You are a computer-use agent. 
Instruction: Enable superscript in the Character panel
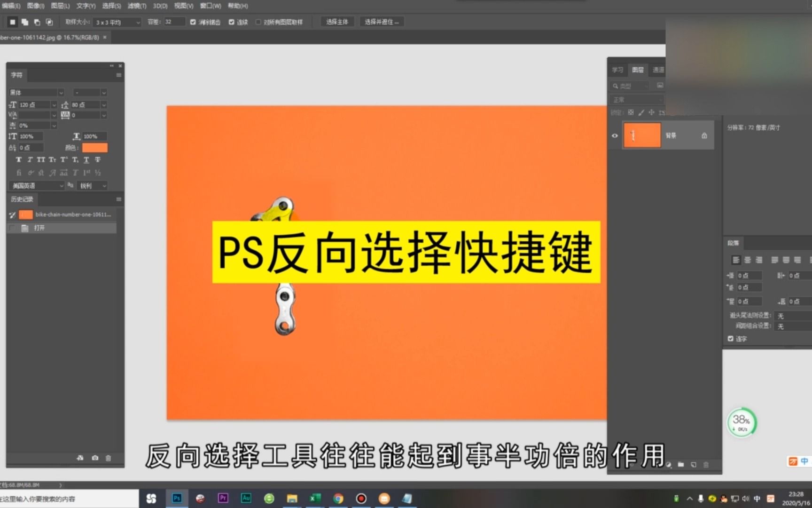pos(63,159)
